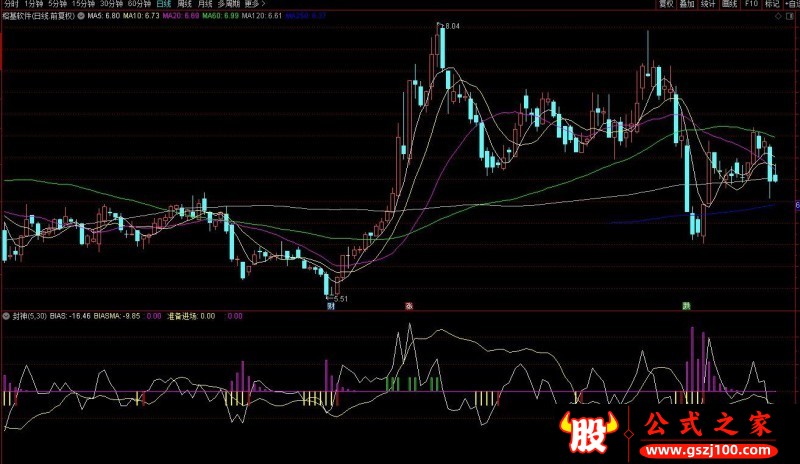
Task: Switch to the 周线 weekly tab
Action: [184, 4]
